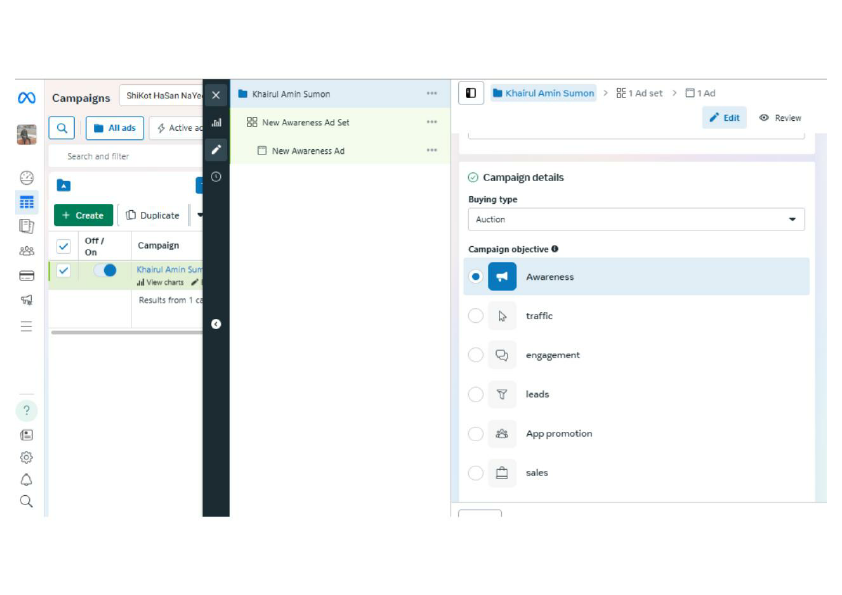Select New Awareness Ad Set tree item
Screen dimensions: 842x595
pyautogui.click(x=340, y=122)
